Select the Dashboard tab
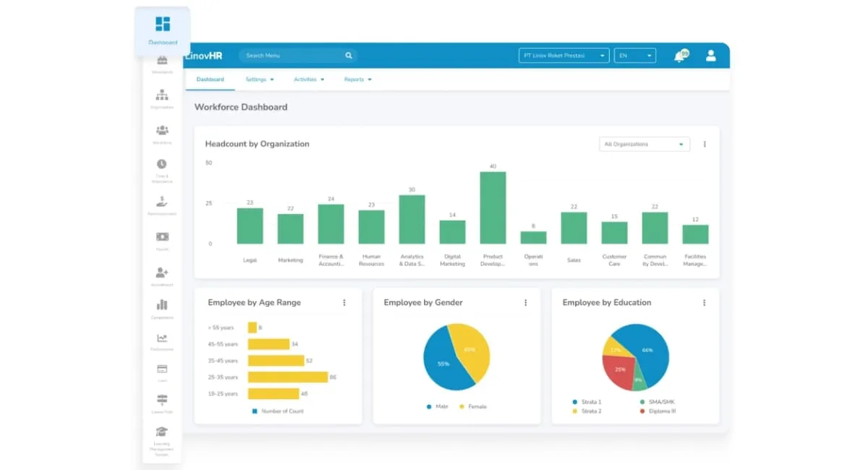 point(210,80)
